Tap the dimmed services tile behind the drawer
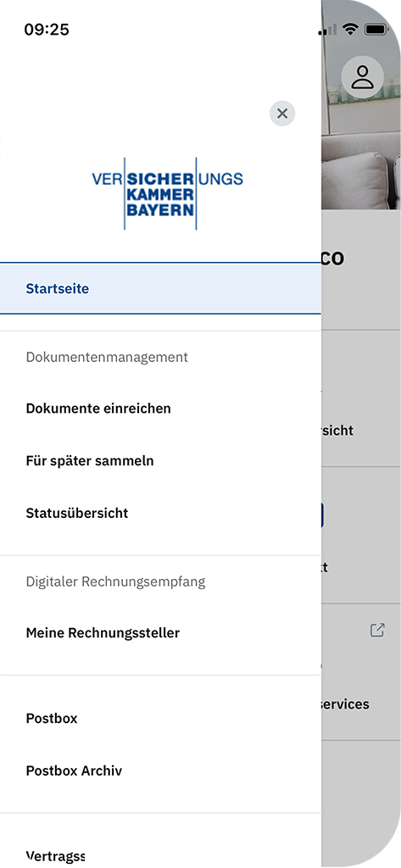 (361, 671)
